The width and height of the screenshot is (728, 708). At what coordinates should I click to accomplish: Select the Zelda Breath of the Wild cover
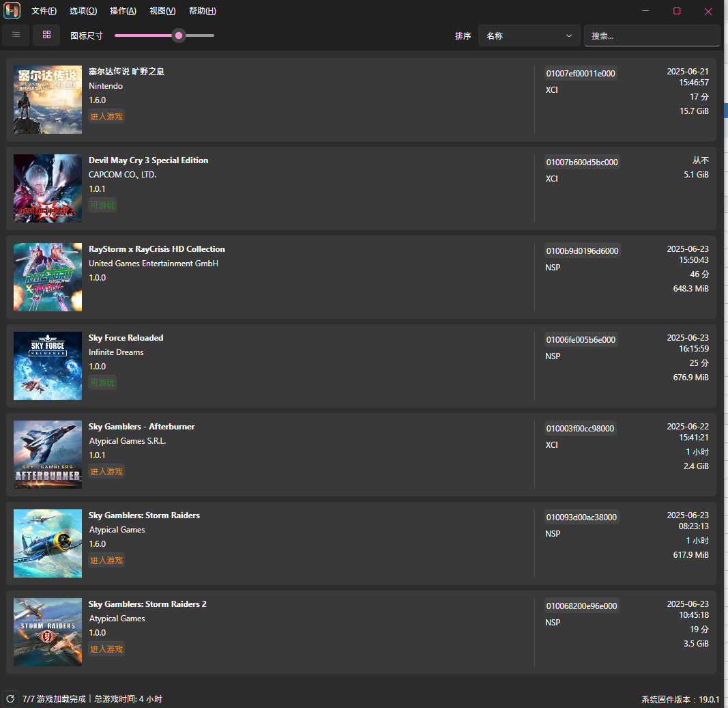click(48, 100)
